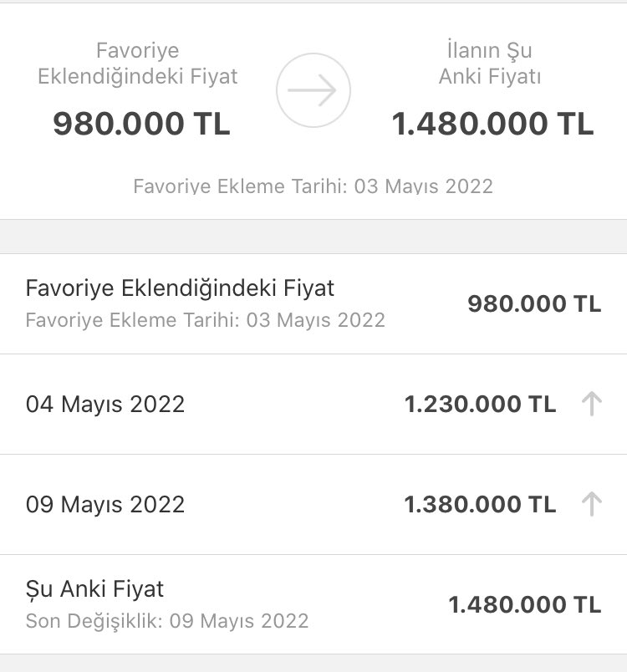Click 'Son Değişiklik: 09 Mayıs 2022' subtitle
This screenshot has width=627, height=672.
(x=167, y=621)
